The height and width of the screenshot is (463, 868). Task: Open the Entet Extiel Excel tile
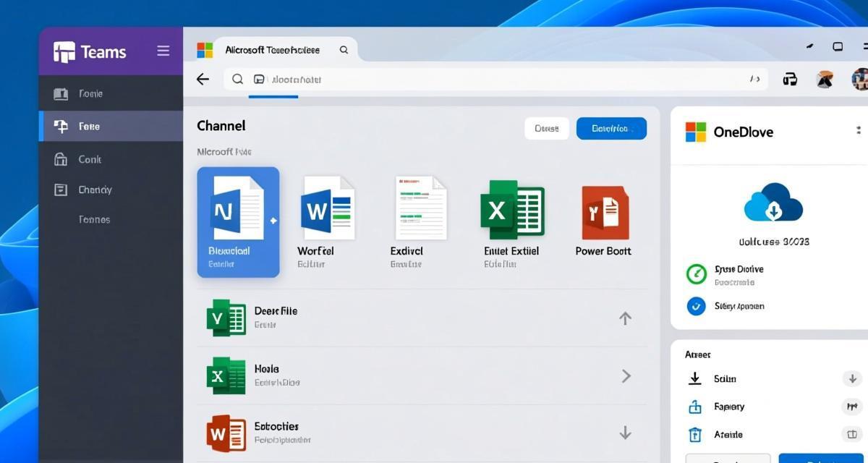pyautogui.click(x=512, y=222)
